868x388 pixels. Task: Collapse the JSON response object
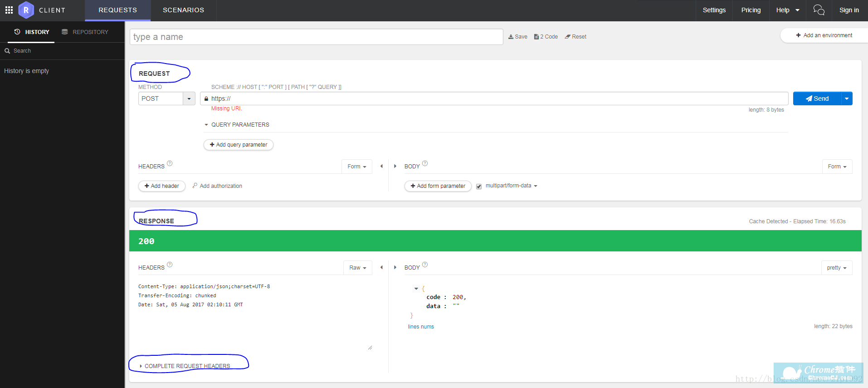(x=416, y=289)
